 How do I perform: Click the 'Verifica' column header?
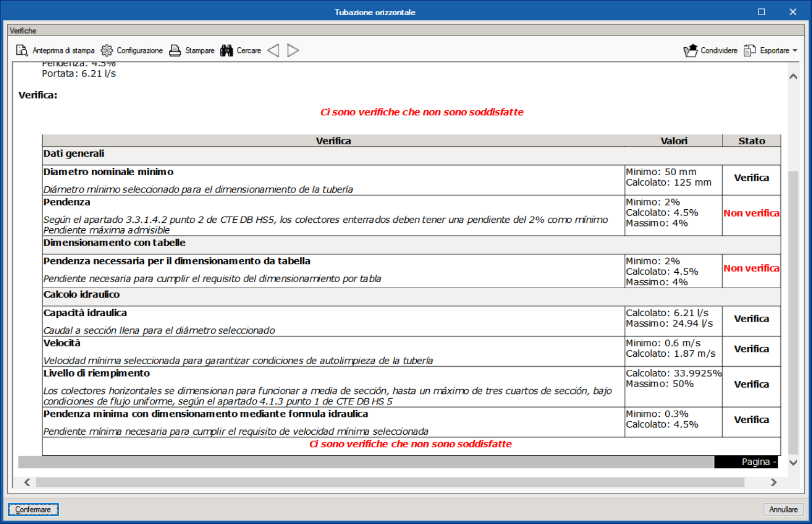333,141
